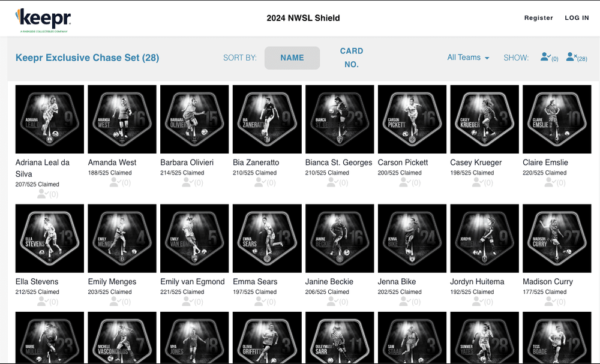Click claimed icon under Ella Stevens

coord(47,302)
